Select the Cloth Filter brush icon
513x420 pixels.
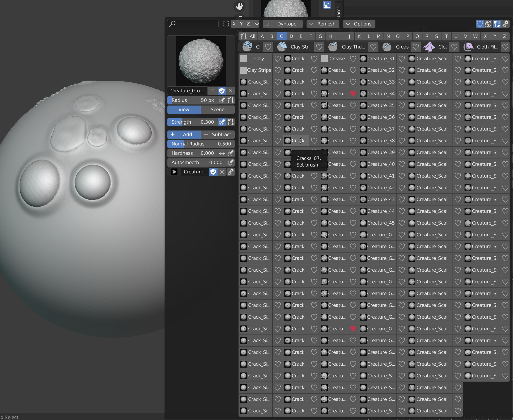tap(468, 47)
